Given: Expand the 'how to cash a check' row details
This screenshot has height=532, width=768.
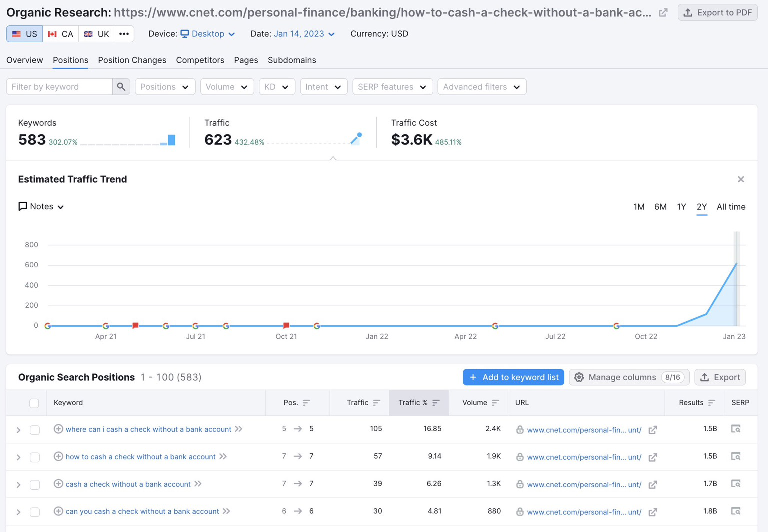Looking at the screenshot, I should click(x=18, y=457).
